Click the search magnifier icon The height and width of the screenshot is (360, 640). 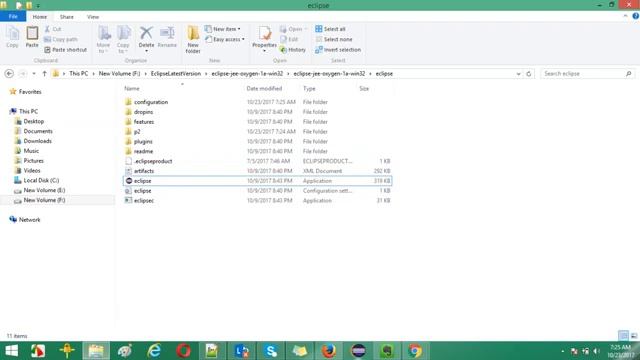(629, 73)
